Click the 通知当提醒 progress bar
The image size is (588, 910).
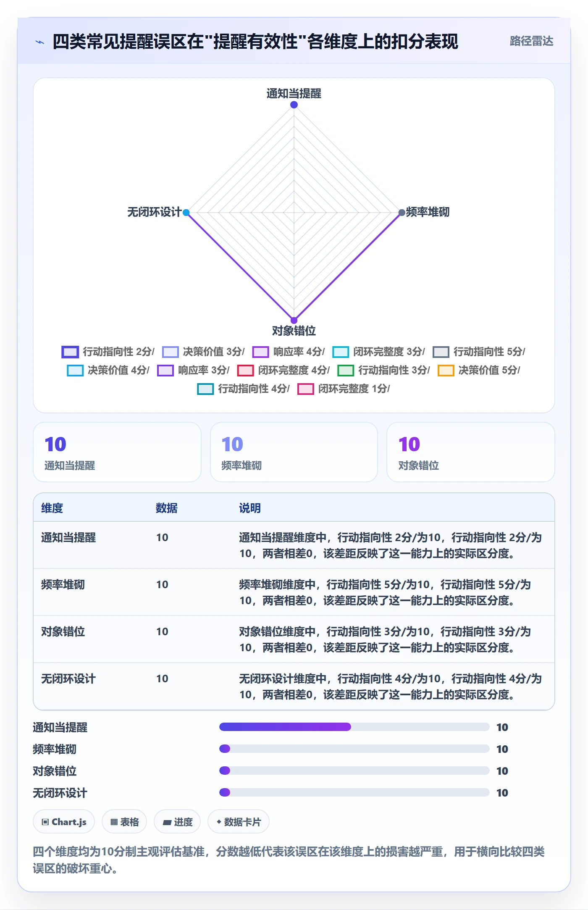pyautogui.click(x=354, y=727)
